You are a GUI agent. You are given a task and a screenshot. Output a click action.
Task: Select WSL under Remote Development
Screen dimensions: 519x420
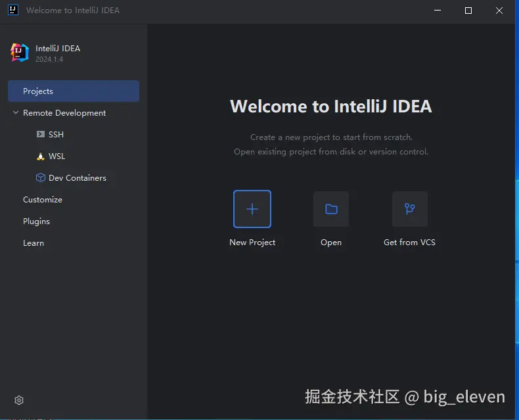(56, 156)
